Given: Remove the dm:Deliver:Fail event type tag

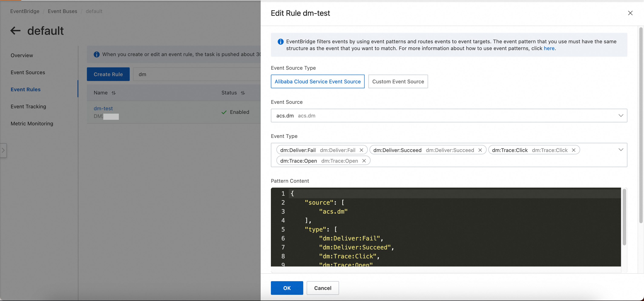Looking at the screenshot, I should point(361,150).
